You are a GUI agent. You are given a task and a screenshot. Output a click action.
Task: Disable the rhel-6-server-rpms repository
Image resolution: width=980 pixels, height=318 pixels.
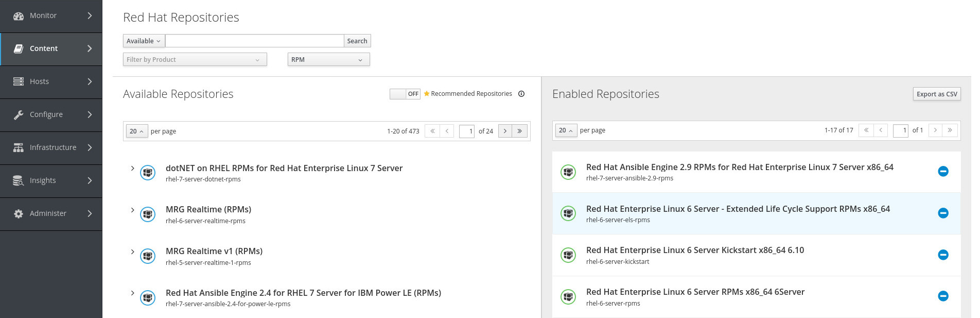click(943, 296)
